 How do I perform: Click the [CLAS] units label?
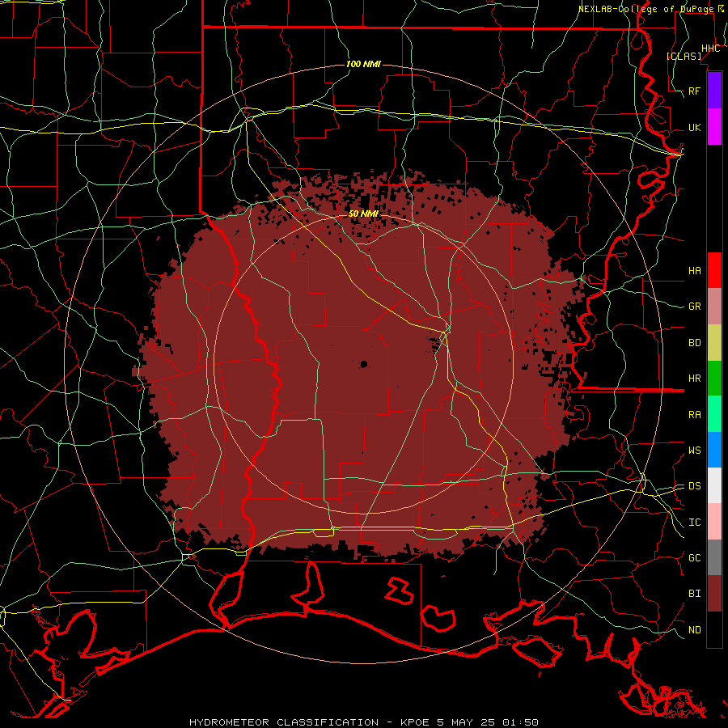pyautogui.click(x=684, y=56)
